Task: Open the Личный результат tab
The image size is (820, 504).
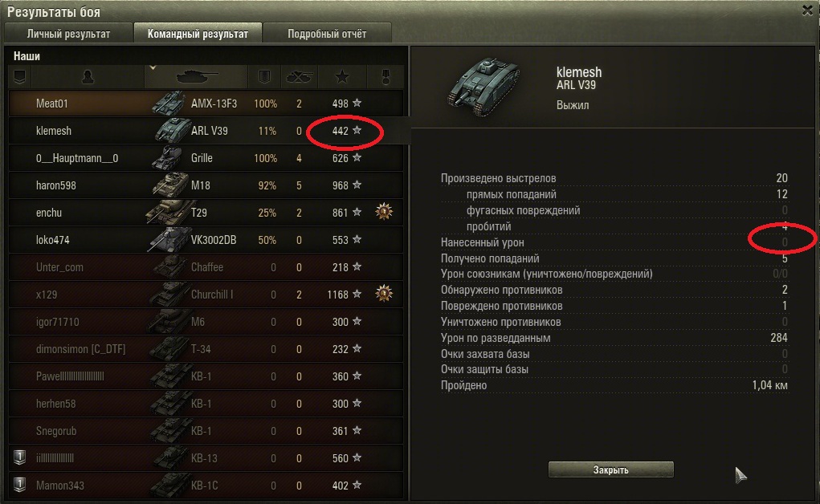Action: click(x=68, y=33)
